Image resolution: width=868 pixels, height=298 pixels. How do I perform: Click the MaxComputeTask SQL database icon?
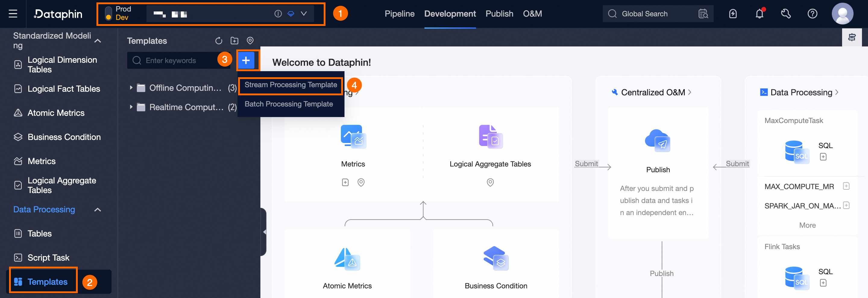(x=797, y=152)
